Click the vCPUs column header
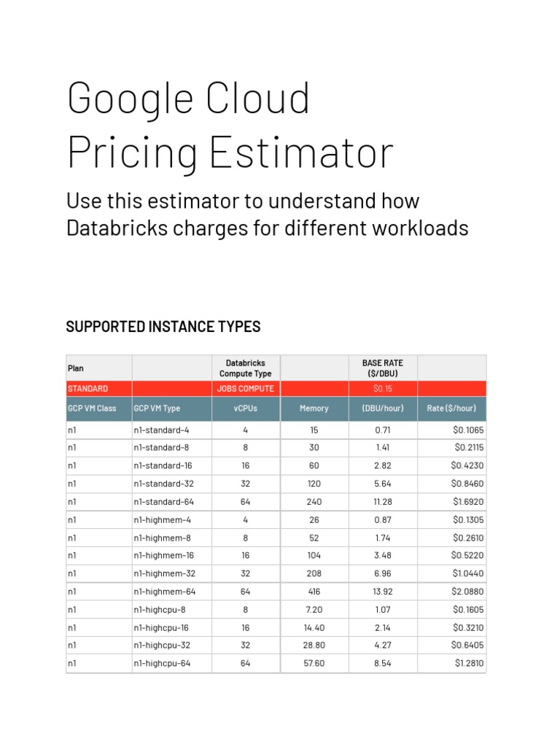 point(245,409)
